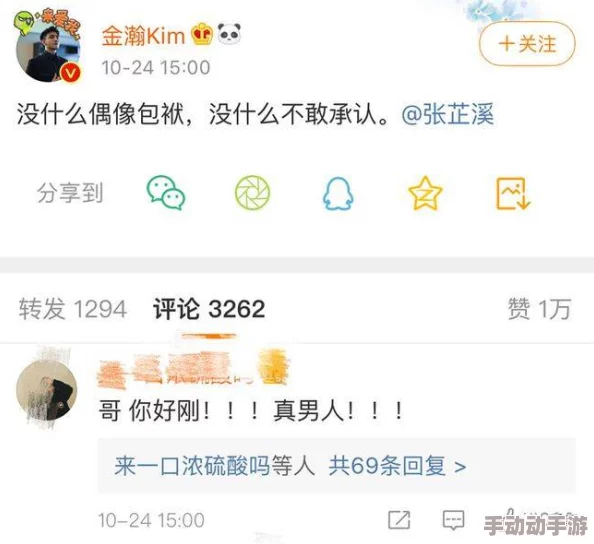Expand 共69条回复 replies

click(x=397, y=466)
